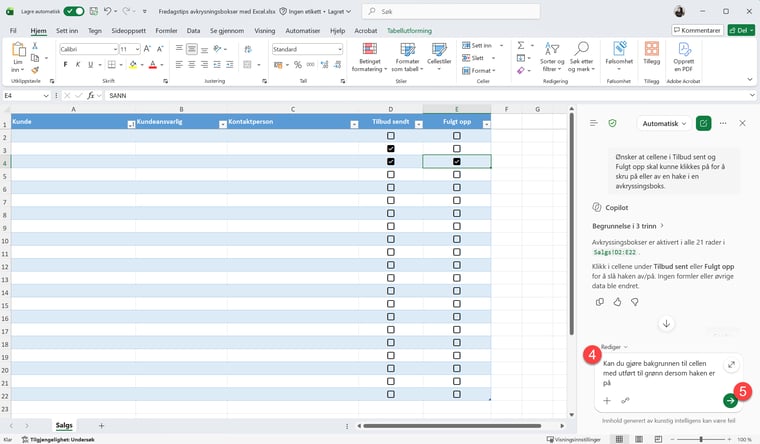The height and width of the screenshot is (444, 760).
Task: Open the fill color bucket swatch
Action: click(133, 64)
